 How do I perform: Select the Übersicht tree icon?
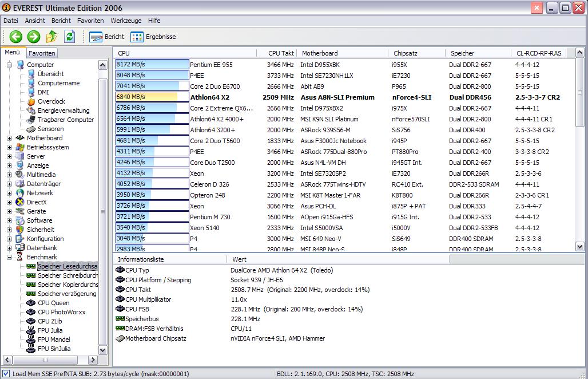tap(31, 74)
